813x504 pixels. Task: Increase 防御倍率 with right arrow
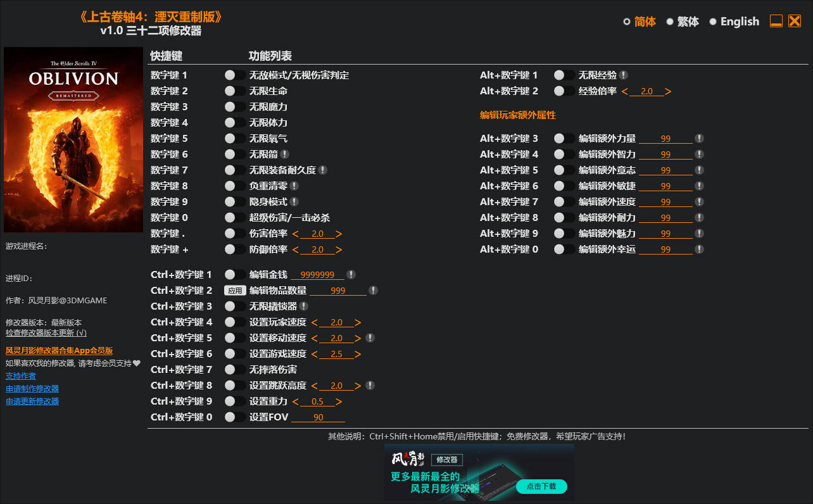pos(339,249)
